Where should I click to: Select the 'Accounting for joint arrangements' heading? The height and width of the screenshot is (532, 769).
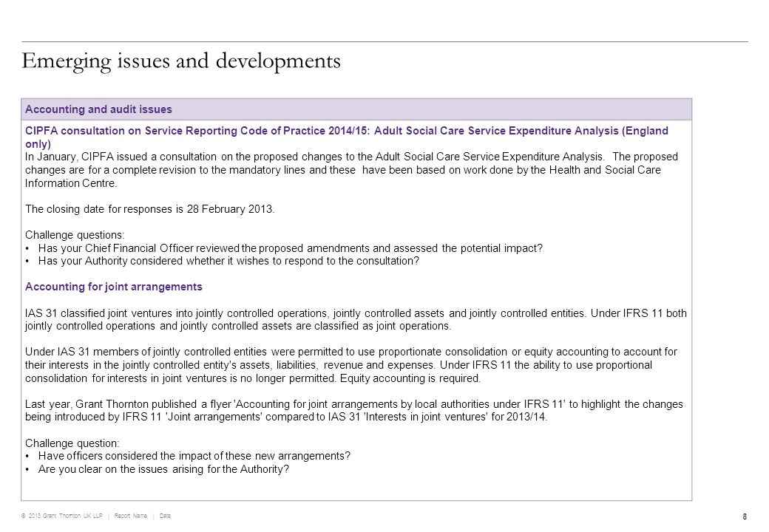tap(114, 287)
